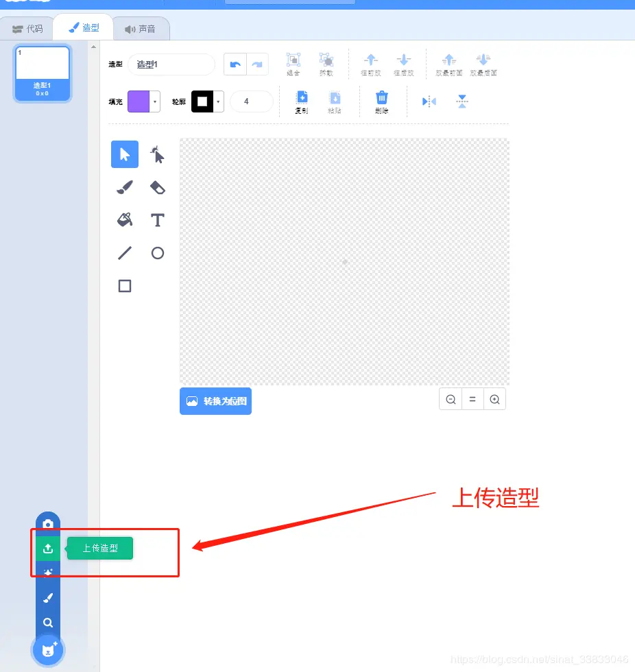
Task: Choose the Fill (paint bucket) tool
Action: pyautogui.click(x=124, y=220)
